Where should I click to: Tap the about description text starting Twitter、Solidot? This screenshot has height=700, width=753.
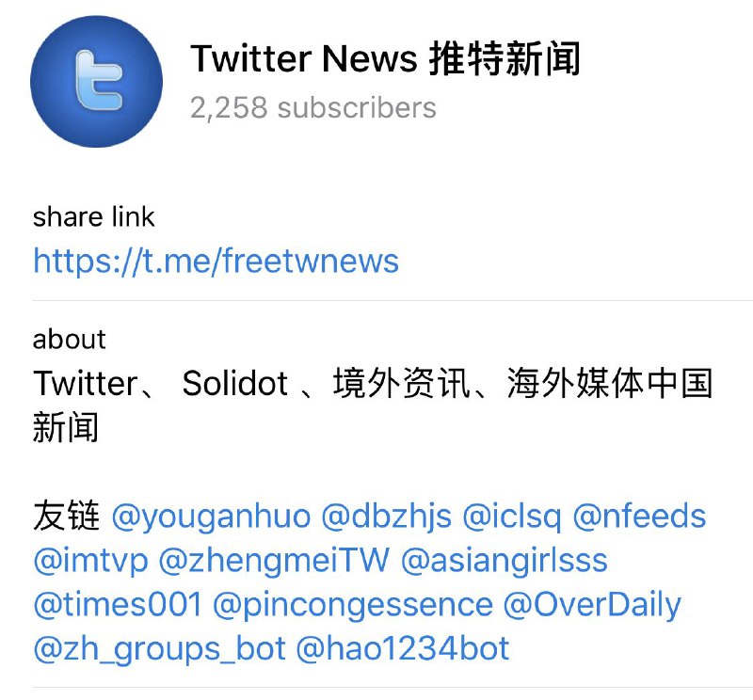tap(372, 406)
